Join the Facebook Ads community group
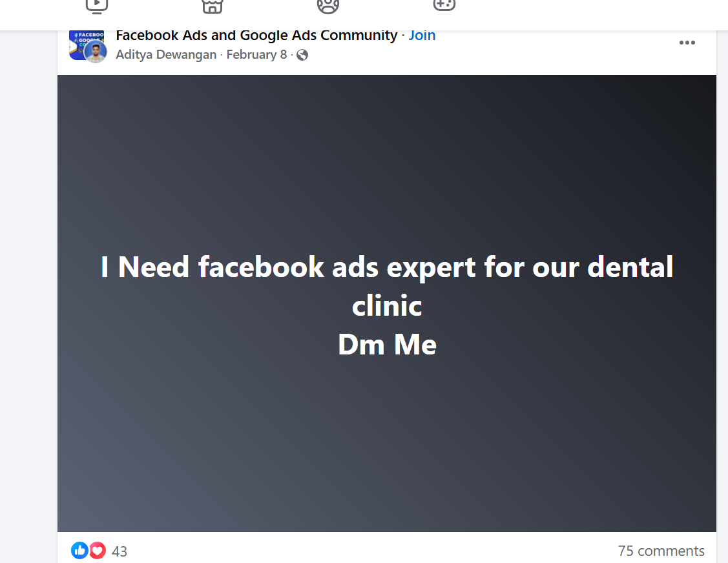This screenshot has height=563, width=728. tap(422, 36)
